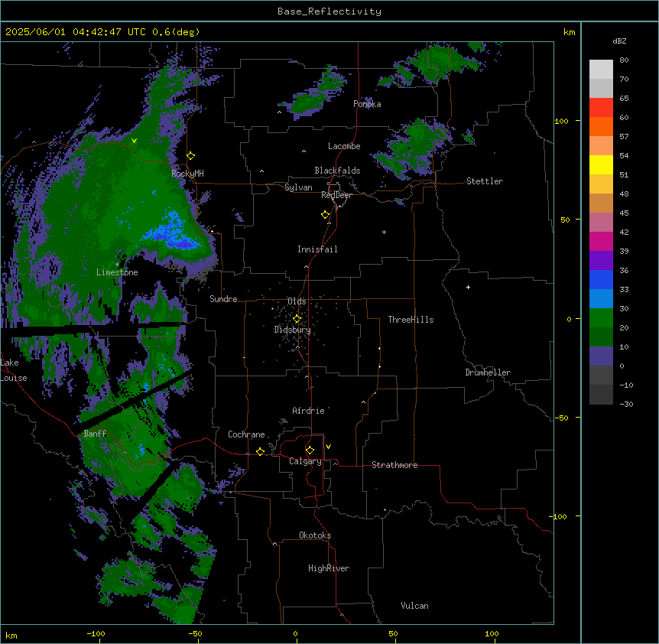This screenshot has height=644, width=659.
Task: Click the Stettler city label
Action: point(485,181)
